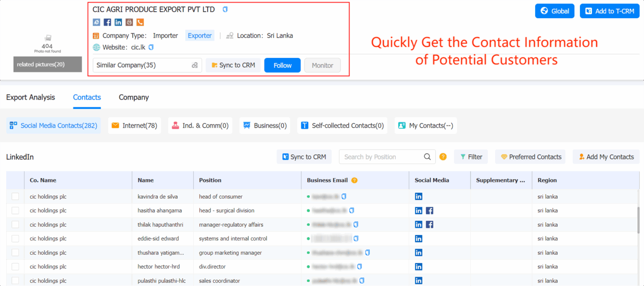Image resolution: width=644 pixels, height=286 pixels.
Task: Click the orange help icon beside search box
Action: coord(443,157)
